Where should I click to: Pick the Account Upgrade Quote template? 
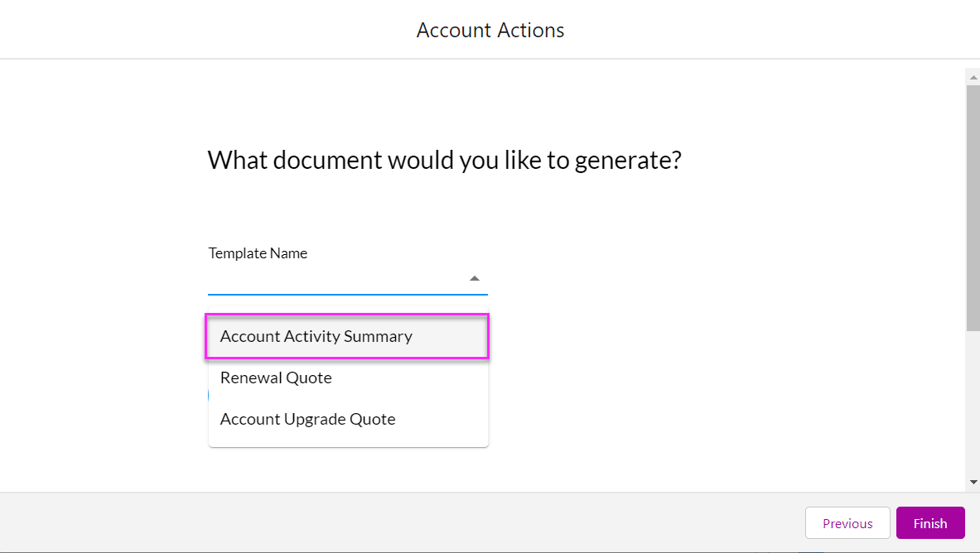click(307, 420)
